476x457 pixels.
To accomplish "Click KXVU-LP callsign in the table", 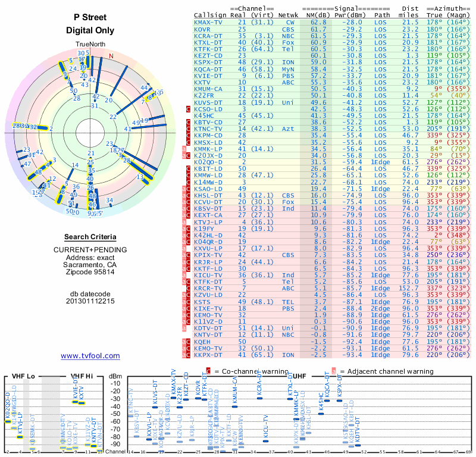I will click(x=208, y=248).
